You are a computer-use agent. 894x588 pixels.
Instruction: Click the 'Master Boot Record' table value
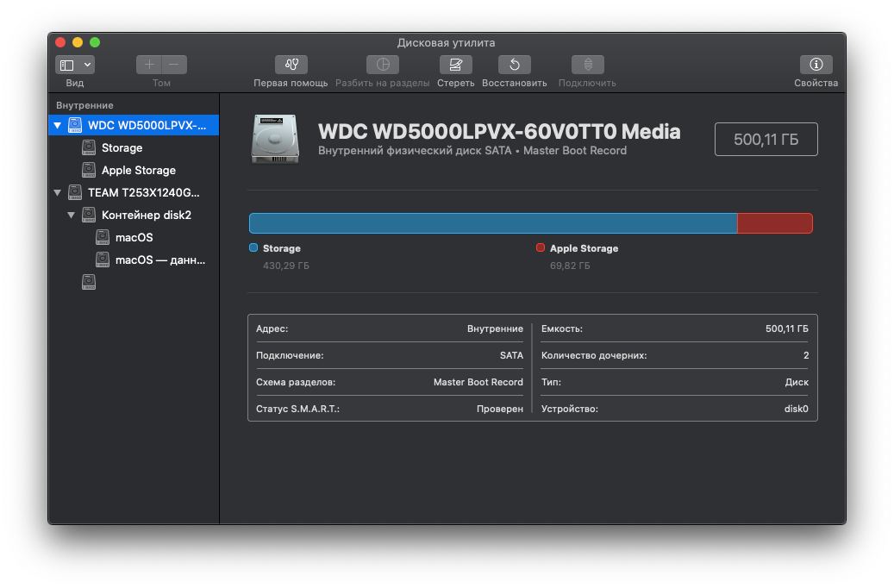(x=478, y=382)
